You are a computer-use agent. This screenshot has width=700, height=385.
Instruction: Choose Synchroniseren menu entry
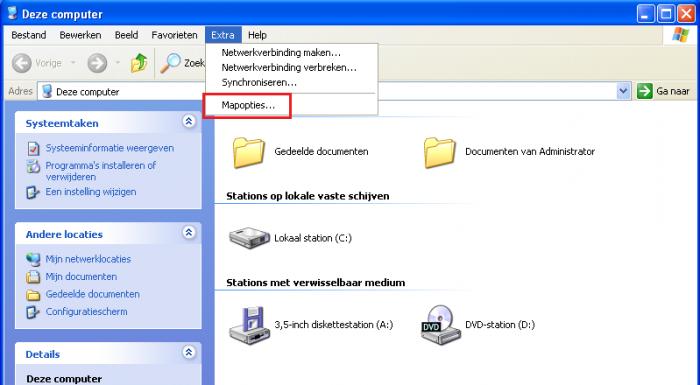[292, 83]
